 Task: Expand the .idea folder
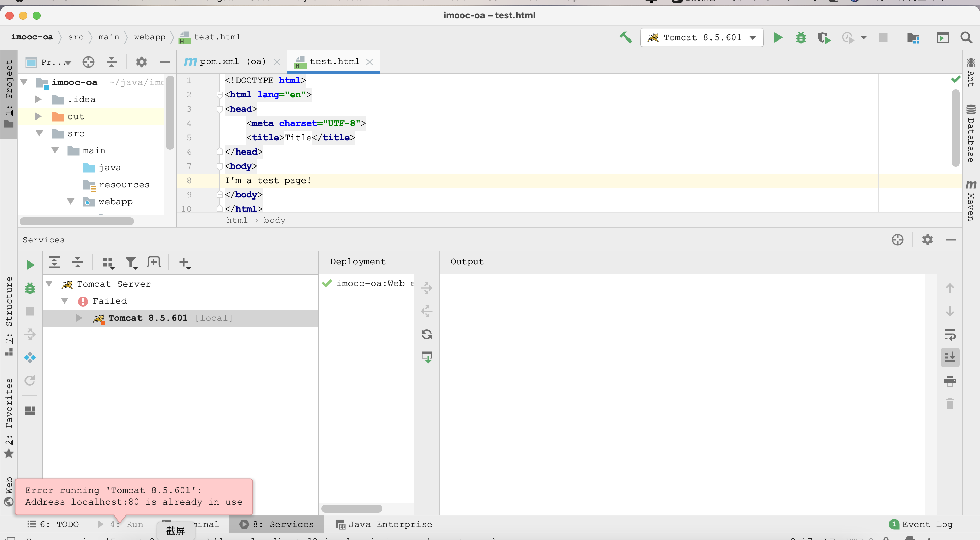(x=38, y=99)
